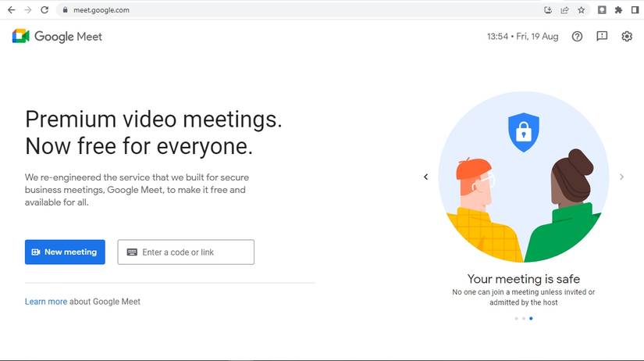
Task: Open the browser side panel icon
Action: click(635, 10)
